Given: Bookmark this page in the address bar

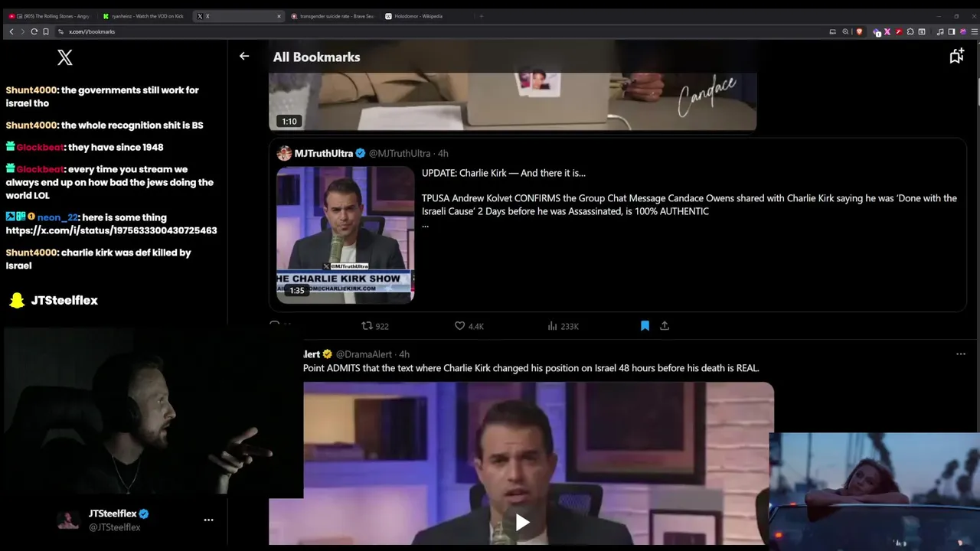Looking at the screenshot, I should tap(46, 31).
